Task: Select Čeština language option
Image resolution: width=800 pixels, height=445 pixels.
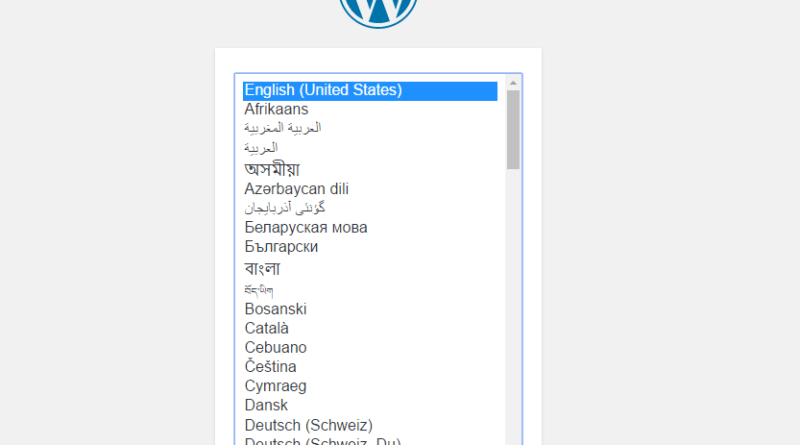Action: [270, 367]
